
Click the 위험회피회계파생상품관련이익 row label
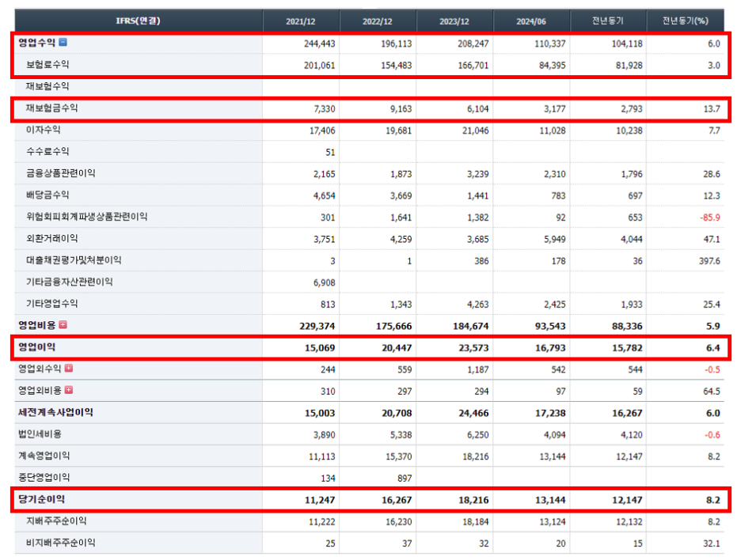[x=86, y=216]
